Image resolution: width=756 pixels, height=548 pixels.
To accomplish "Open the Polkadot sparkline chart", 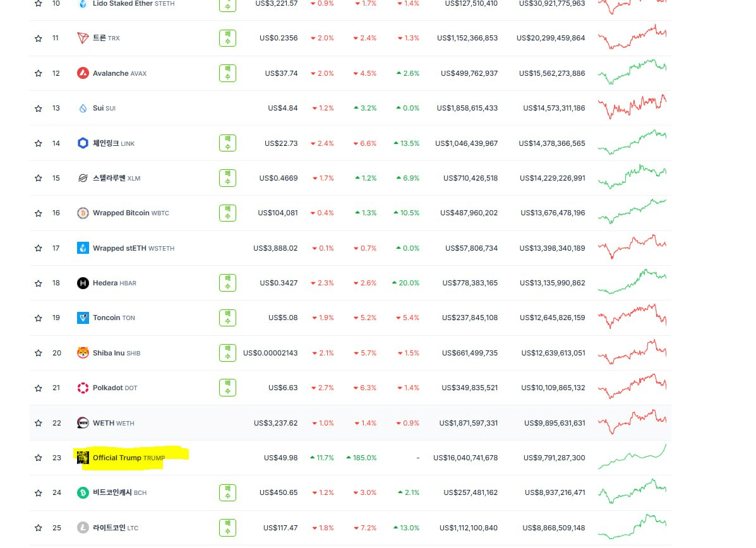I will (x=632, y=386).
